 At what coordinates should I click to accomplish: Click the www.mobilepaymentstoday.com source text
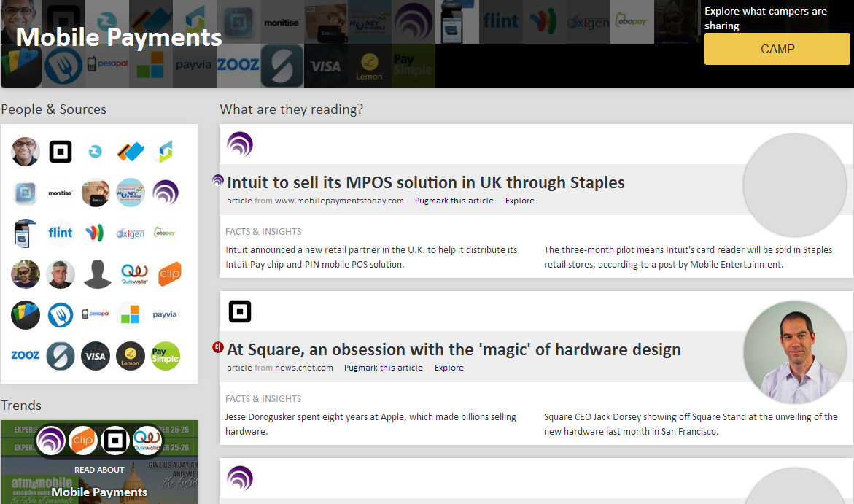(x=339, y=201)
